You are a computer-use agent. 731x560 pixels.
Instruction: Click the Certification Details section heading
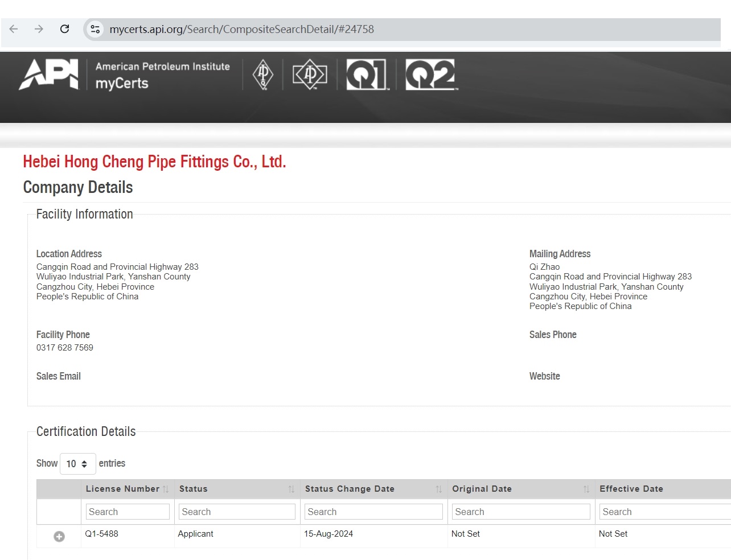(86, 431)
